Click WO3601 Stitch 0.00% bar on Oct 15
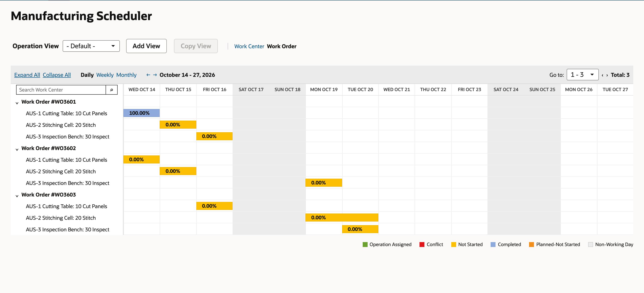644x293 pixels. [178, 125]
